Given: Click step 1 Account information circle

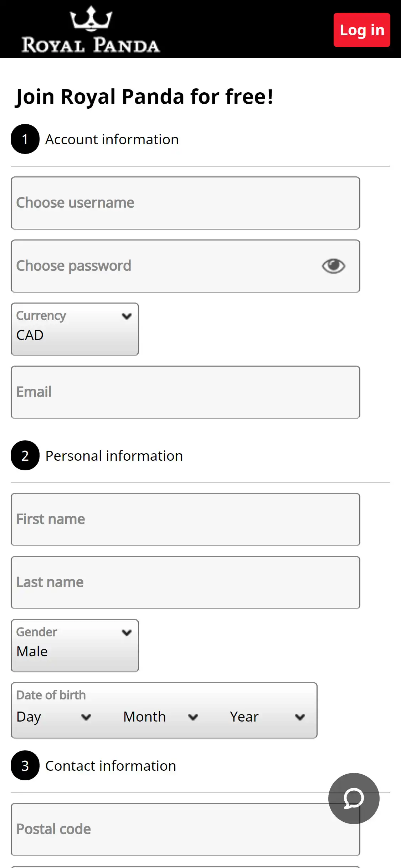Looking at the screenshot, I should click(x=25, y=139).
